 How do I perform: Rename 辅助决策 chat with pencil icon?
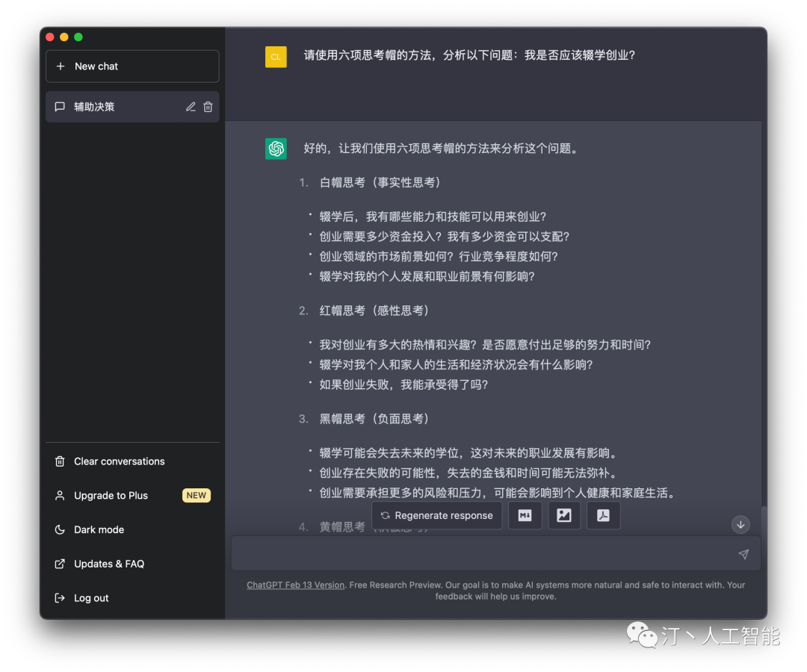[x=191, y=107]
